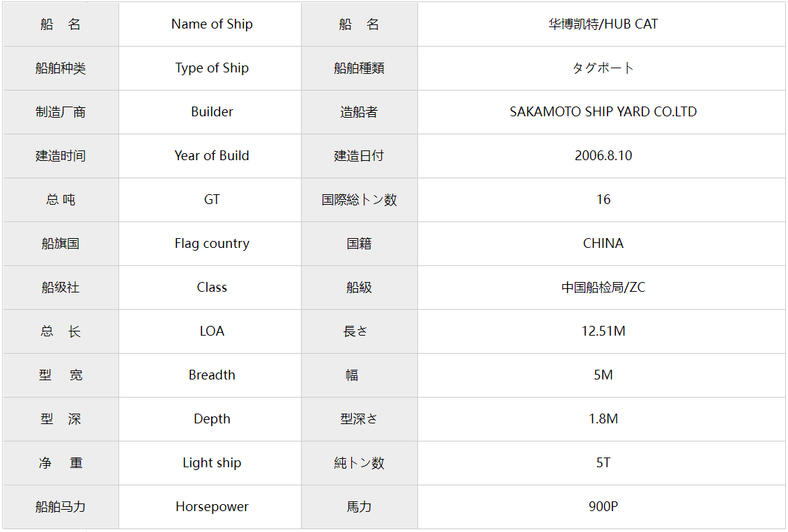Click the Class label cell
Image resolution: width=788 pixels, height=532 pixels.
[x=210, y=288]
